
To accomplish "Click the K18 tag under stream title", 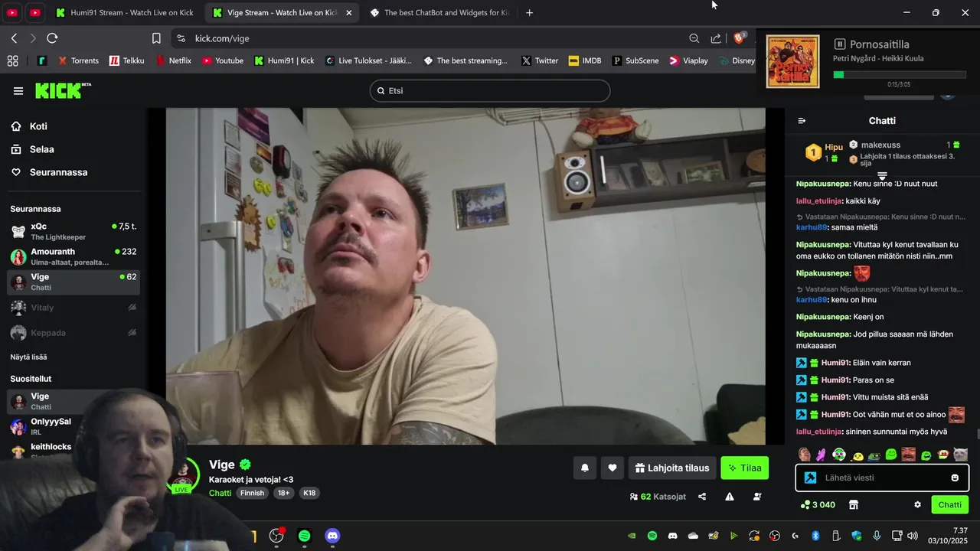I will pyautogui.click(x=309, y=493).
